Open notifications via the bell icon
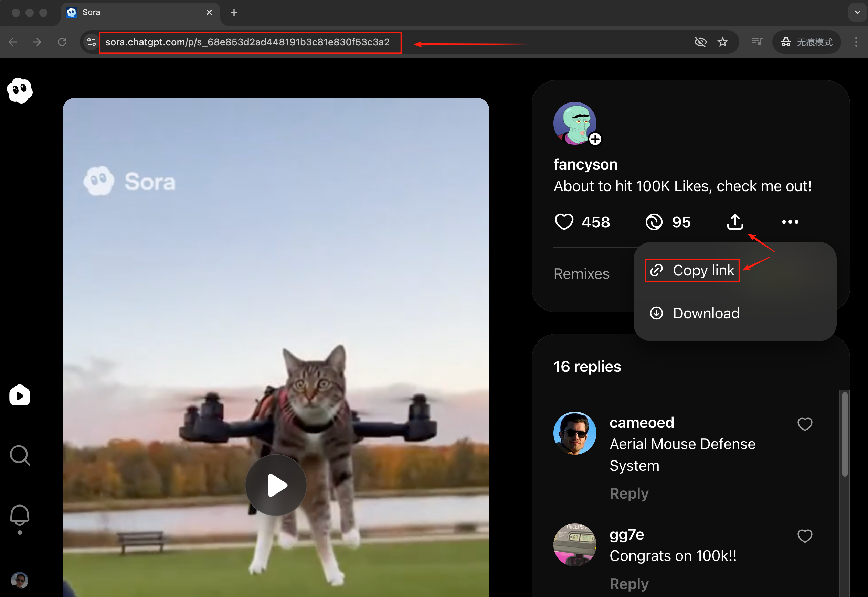This screenshot has height=597, width=868. (20, 515)
